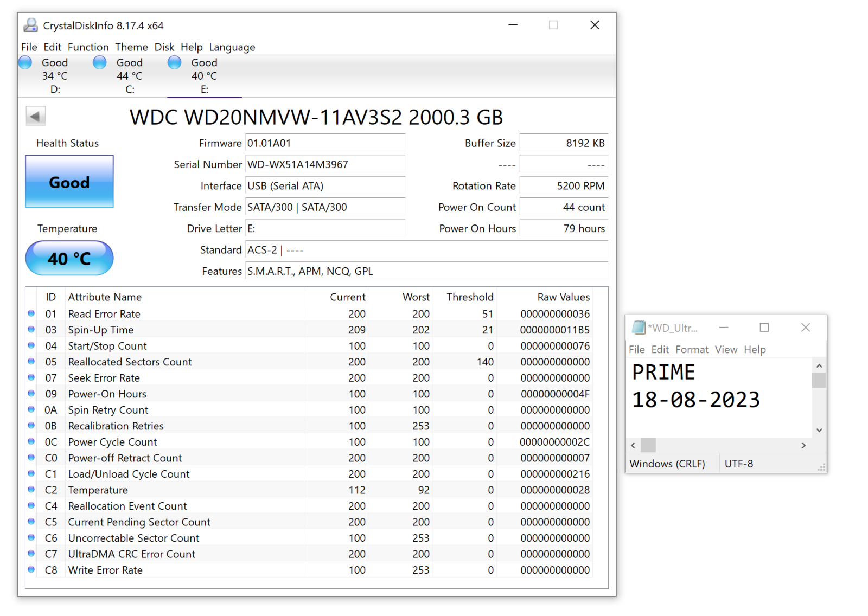This screenshot has width=868, height=616.
Task: Click the Buffer Size 8192 KB field
Action: tap(564, 143)
